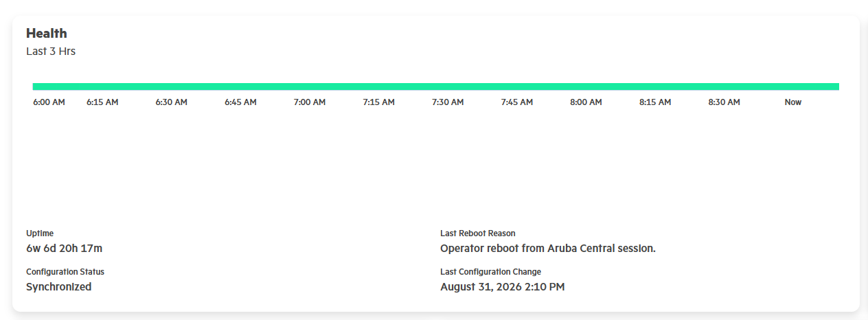Click the 8:30 AM time label
The image size is (868, 320).
point(724,102)
